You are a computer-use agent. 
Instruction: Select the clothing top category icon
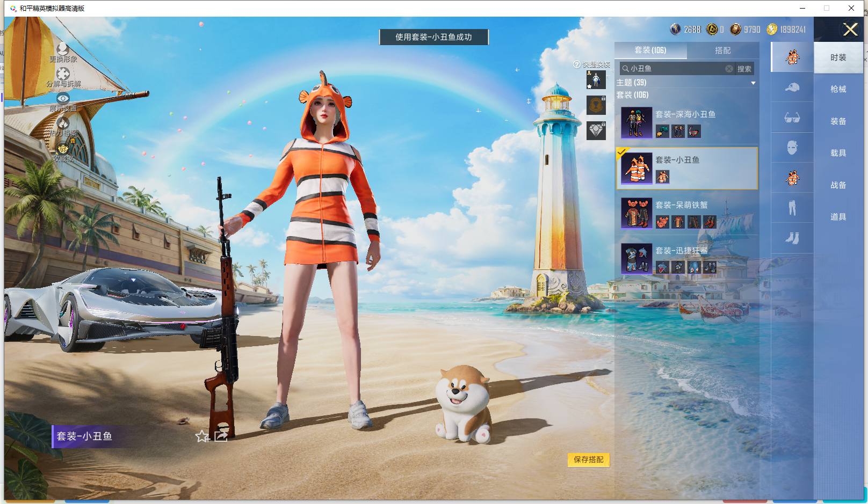coord(792,178)
